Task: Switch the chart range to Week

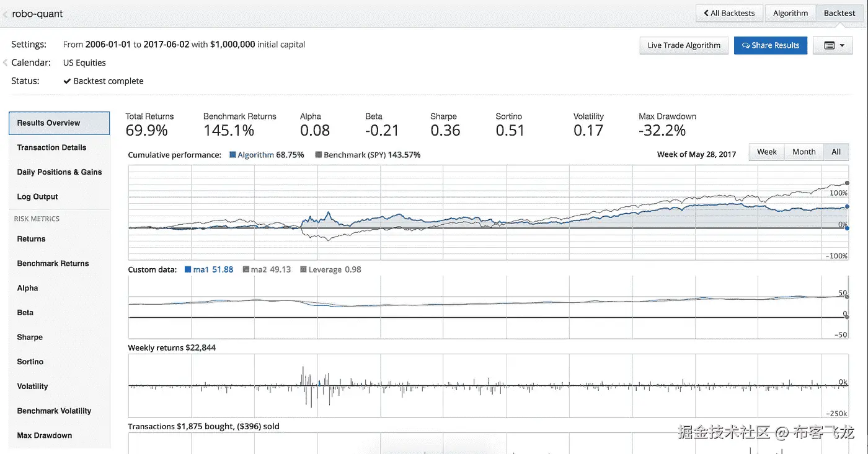Action: [766, 152]
